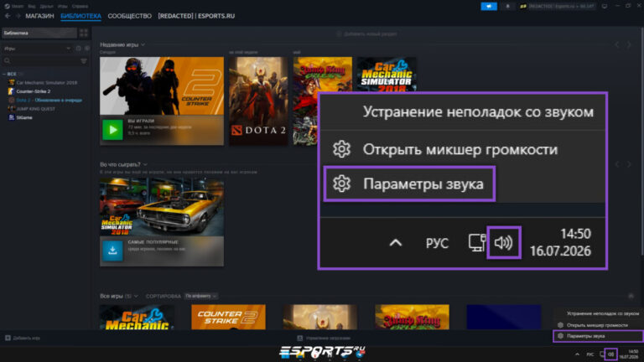Go to previous page of the Во что сыграть? shelf

617,164
